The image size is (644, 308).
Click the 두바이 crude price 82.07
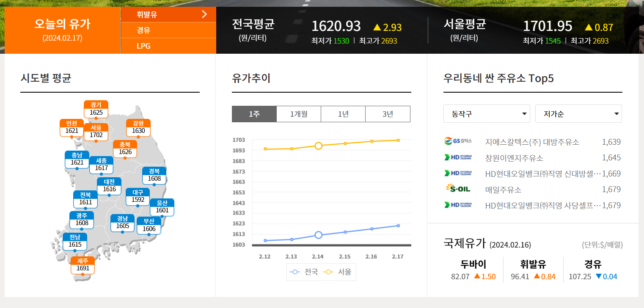coord(460,277)
